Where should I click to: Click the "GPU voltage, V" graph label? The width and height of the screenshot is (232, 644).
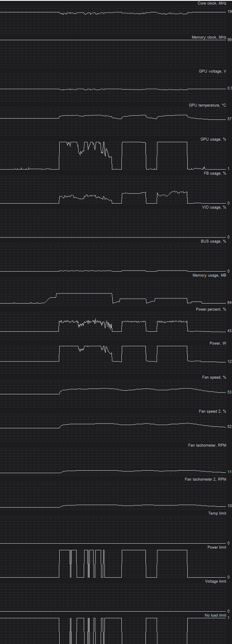click(213, 71)
